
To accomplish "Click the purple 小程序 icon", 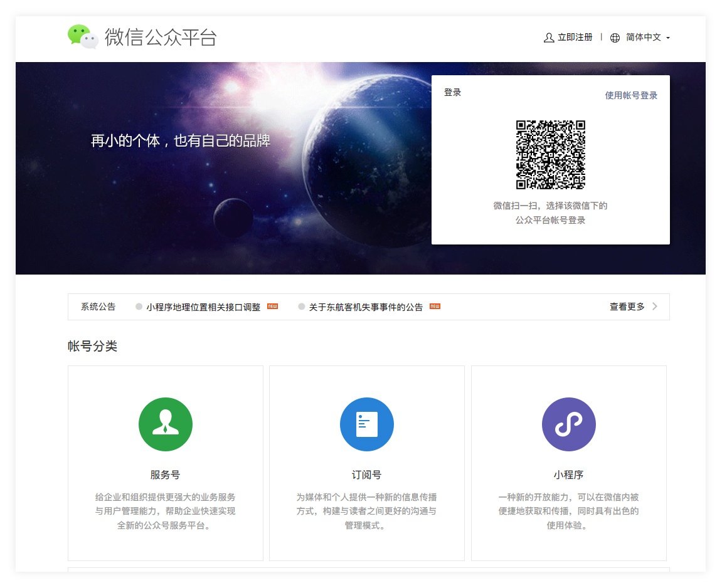I will click(568, 424).
